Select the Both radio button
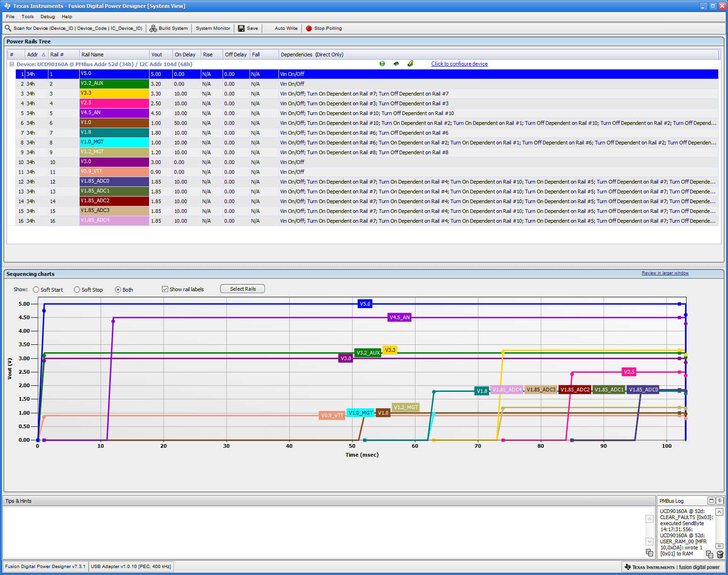728x575 pixels. click(x=118, y=289)
